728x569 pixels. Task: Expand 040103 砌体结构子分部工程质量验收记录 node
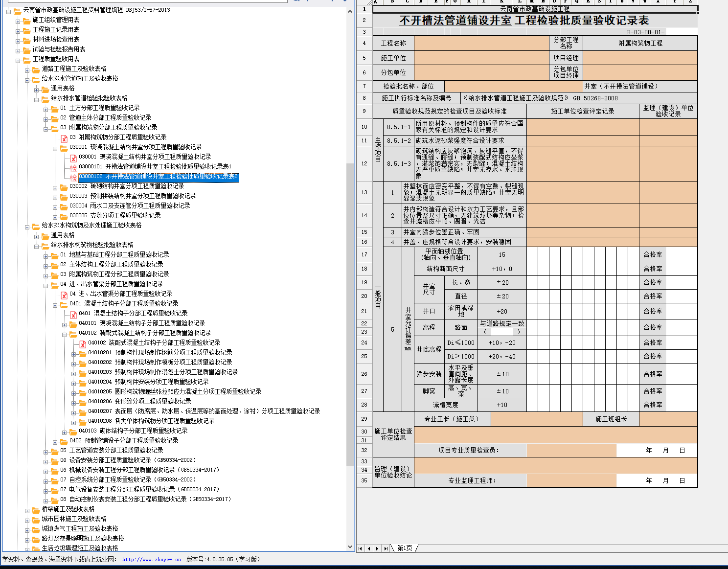(x=64, y=432)
